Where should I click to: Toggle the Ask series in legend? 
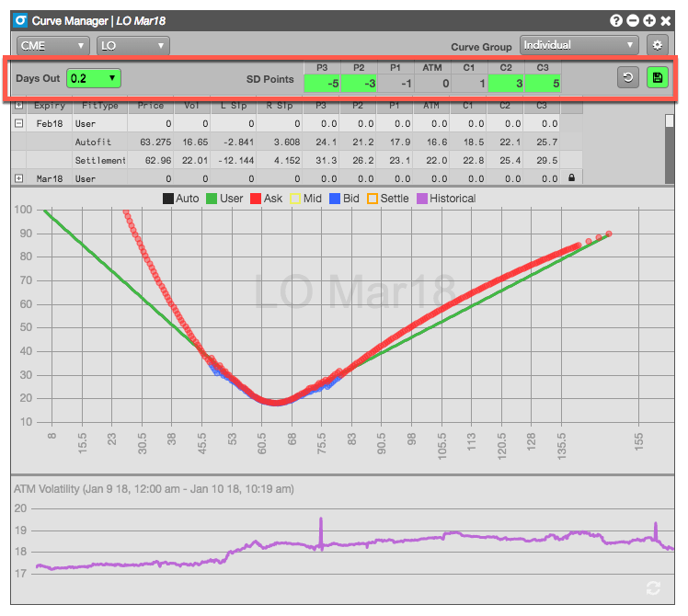[267, 199]
